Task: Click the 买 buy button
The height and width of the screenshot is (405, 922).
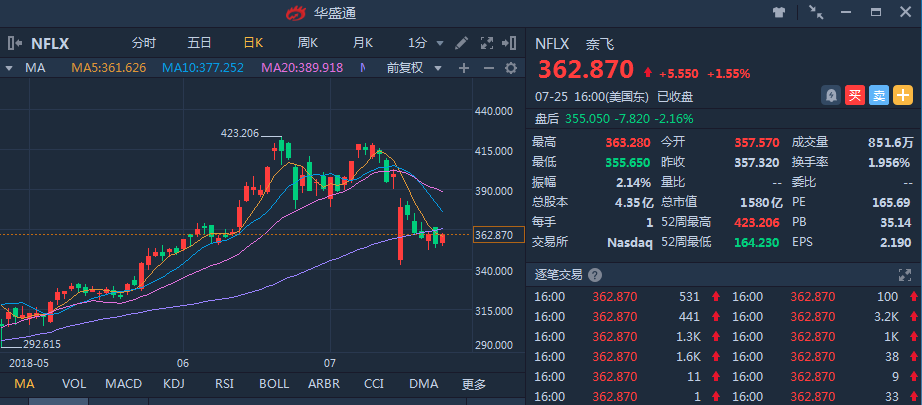Action: [x=855, y=95]
